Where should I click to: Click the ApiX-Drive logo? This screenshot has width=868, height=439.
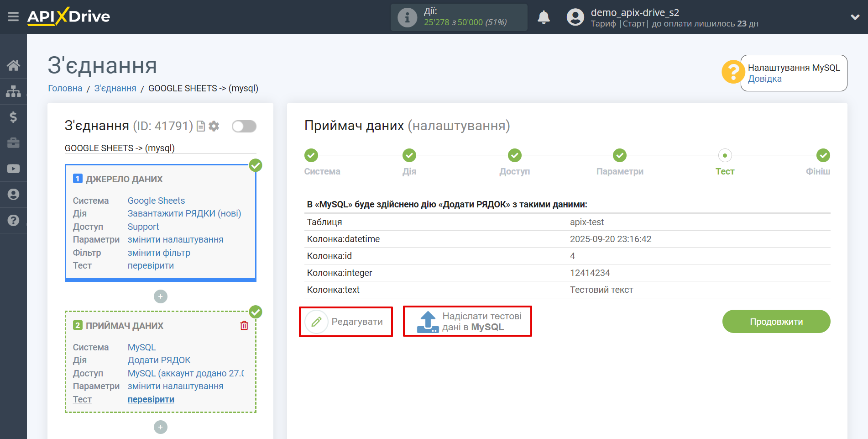click(68, 16)
